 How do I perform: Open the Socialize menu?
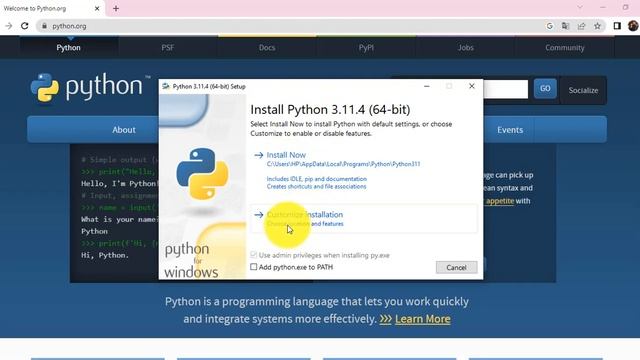583,90
